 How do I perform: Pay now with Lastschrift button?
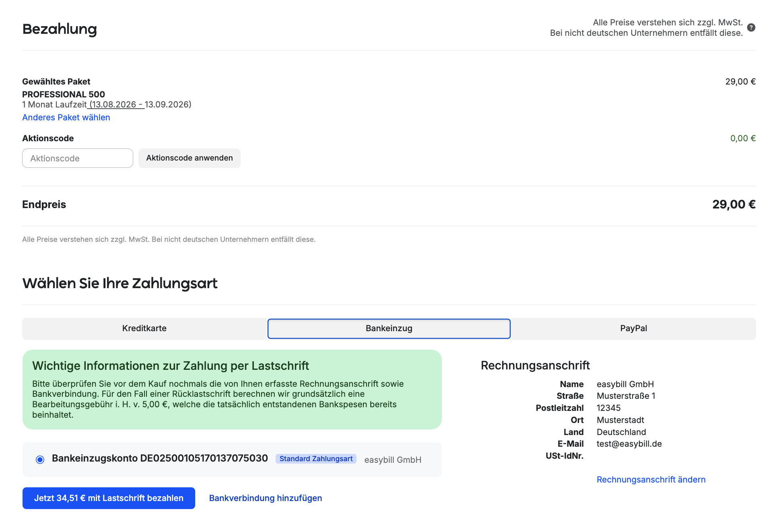click(109, 498)
